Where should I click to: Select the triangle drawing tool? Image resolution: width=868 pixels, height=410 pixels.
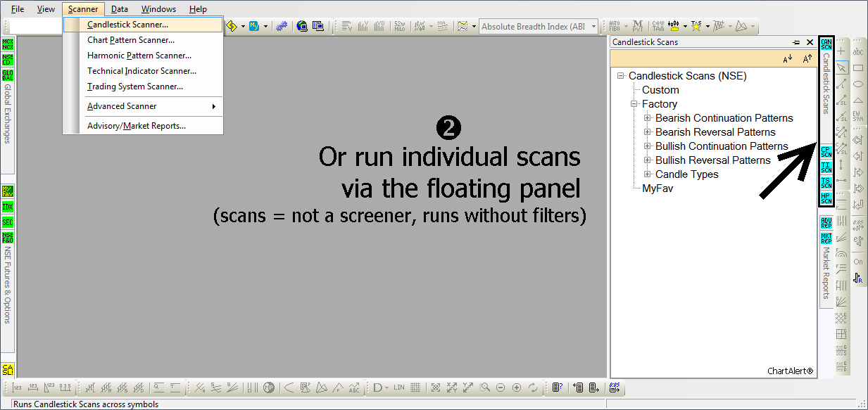click(x=858, y=101)
